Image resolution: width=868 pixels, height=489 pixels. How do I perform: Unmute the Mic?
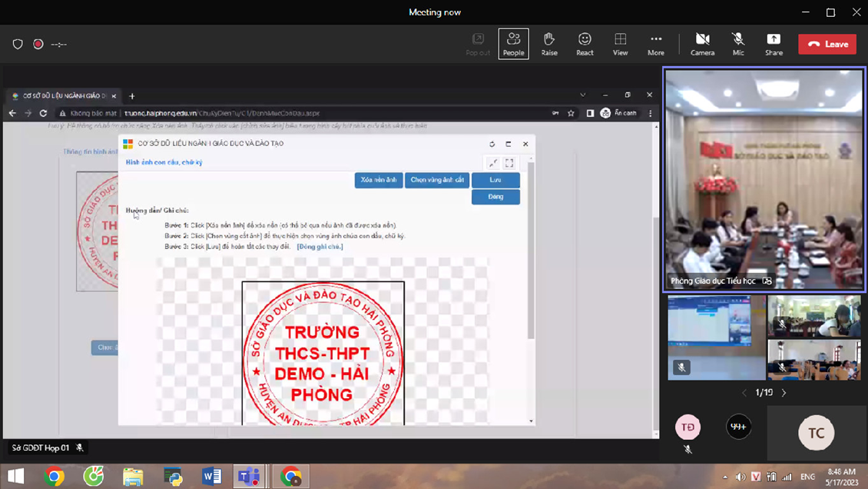coord(738,44)
